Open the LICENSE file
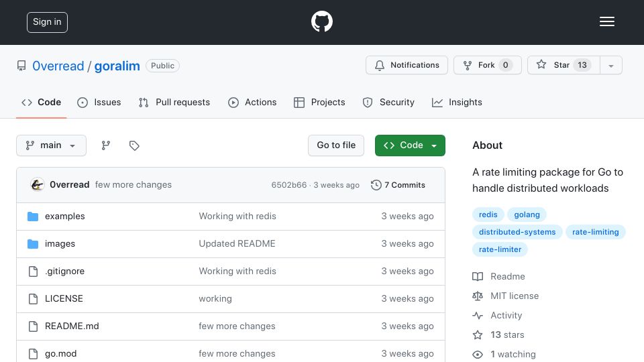644x362 pixels. click(x=64, y=299)
